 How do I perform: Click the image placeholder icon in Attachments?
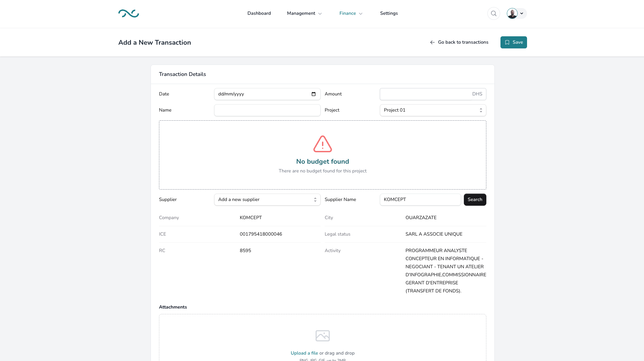tap(322, 335)
